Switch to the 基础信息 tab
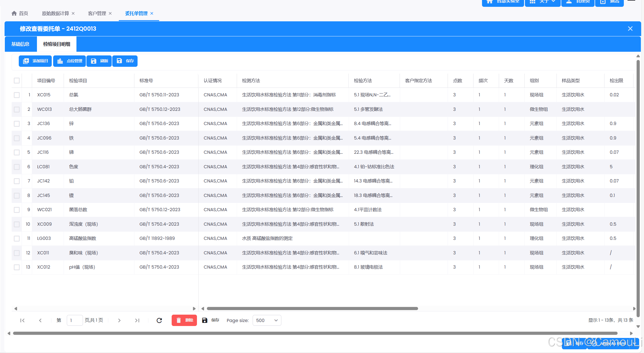 coord(20,44)
